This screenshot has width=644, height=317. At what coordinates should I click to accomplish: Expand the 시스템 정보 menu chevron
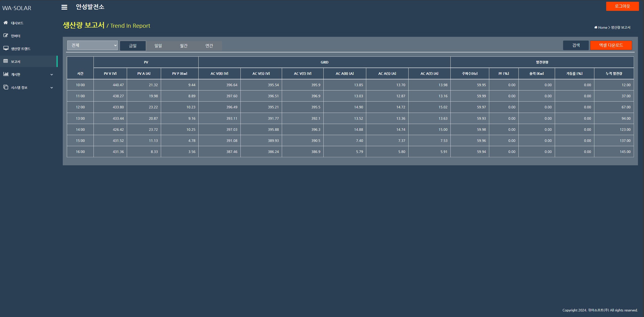[52, 88]
